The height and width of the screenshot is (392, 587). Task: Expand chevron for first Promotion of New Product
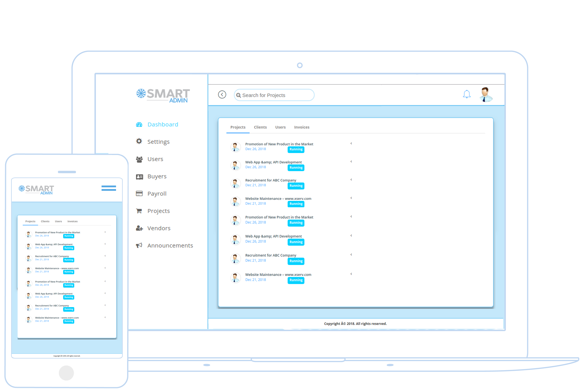(351, 143)
